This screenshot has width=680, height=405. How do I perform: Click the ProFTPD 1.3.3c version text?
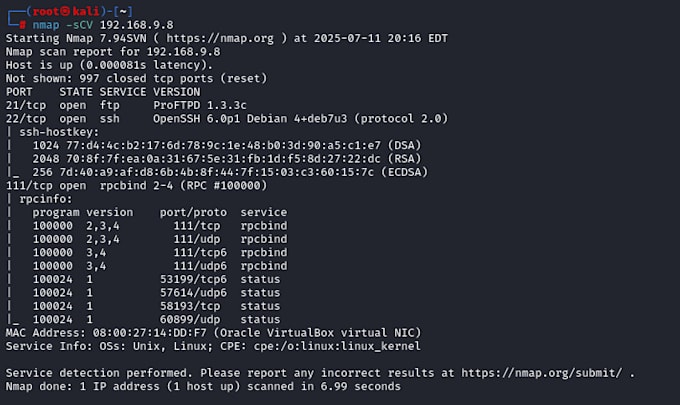pos(200,105)
